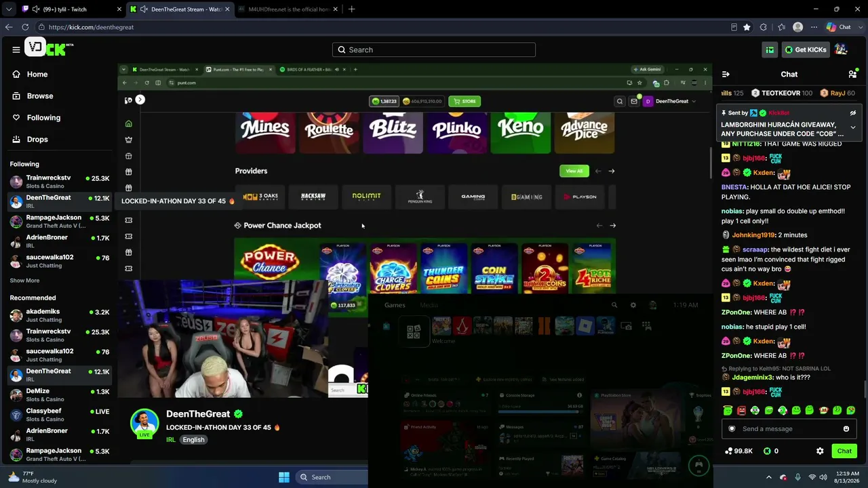Open the Windows Start menu
This screenshot has height=488, width=868.
tap(284, 477)
